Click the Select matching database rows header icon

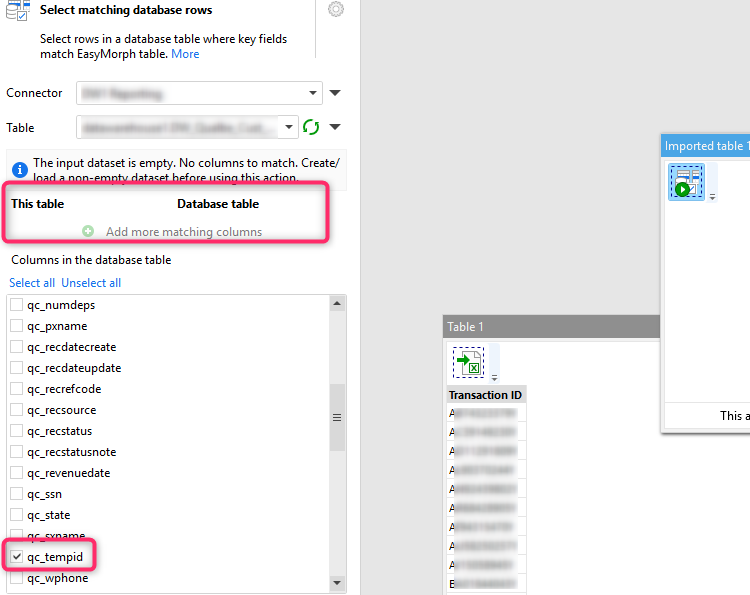(17, 10)
